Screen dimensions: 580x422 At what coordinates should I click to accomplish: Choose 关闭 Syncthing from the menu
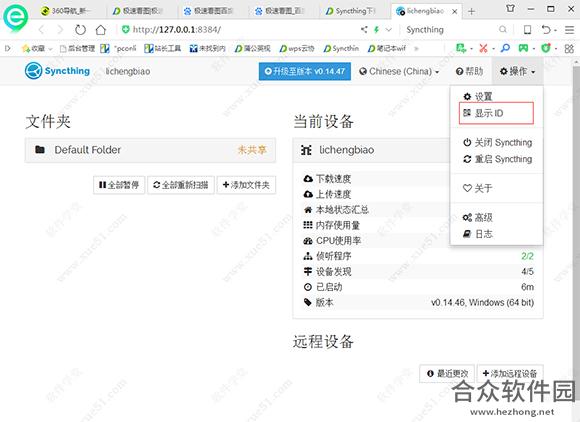pyautogui.click(x=496, y=142)
